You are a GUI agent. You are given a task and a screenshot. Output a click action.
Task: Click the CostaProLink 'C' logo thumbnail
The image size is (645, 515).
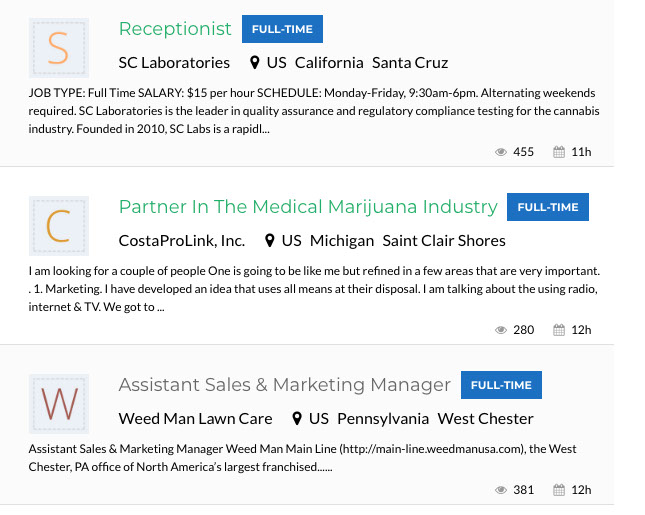pos(59,226)
